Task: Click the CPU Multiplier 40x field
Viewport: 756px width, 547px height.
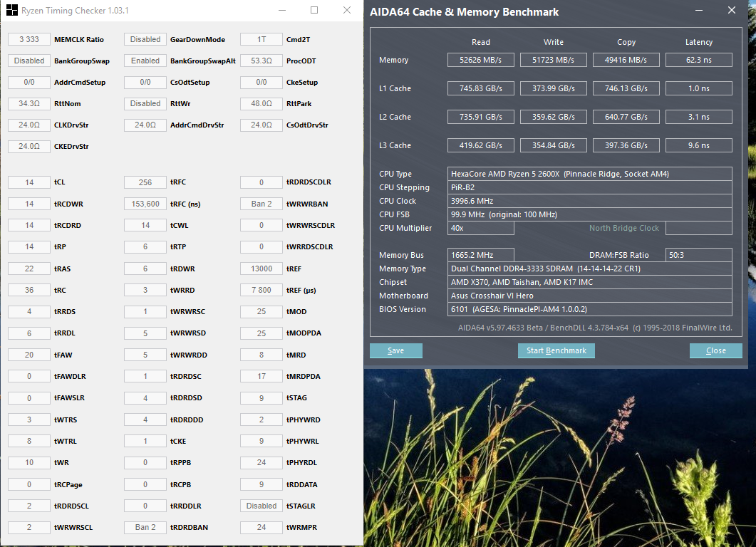Action: [481, 228]
